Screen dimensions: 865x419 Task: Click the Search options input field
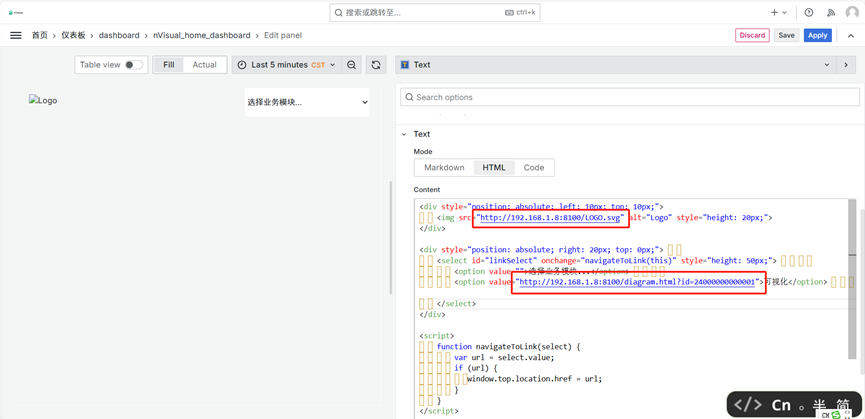click(630, 97)
